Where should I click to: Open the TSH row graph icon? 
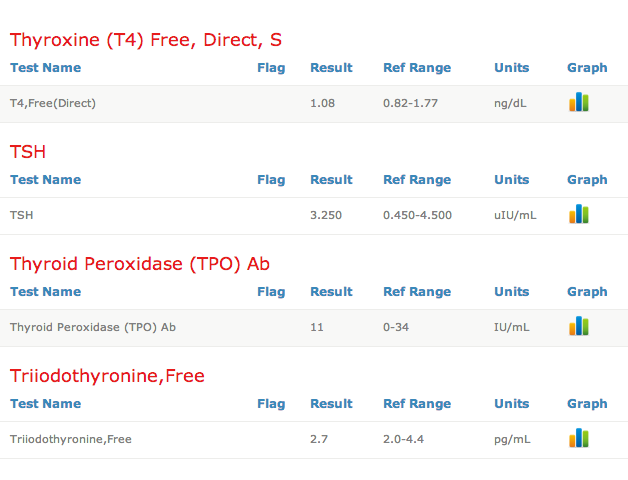pyautogui.click(x=578, y=214)
